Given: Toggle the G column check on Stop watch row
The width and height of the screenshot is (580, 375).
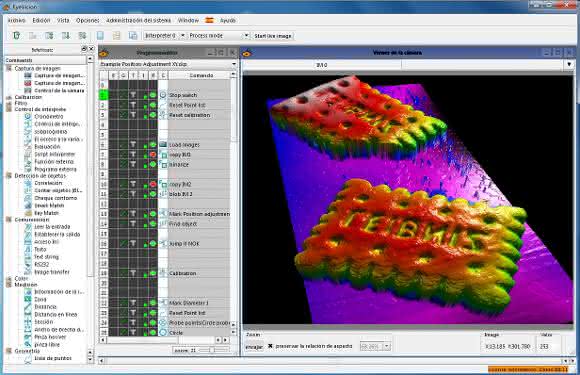Looking at the screenshot, I should [123, 95].
